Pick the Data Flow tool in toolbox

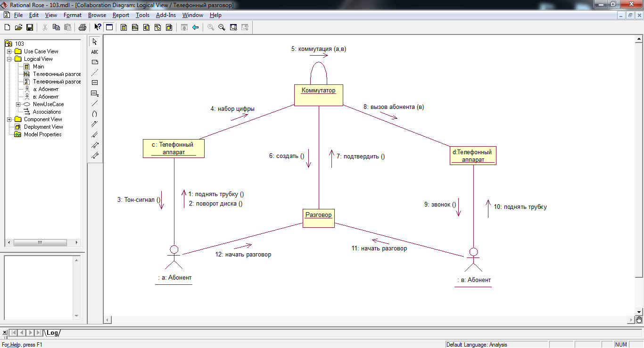coord(95,145)
